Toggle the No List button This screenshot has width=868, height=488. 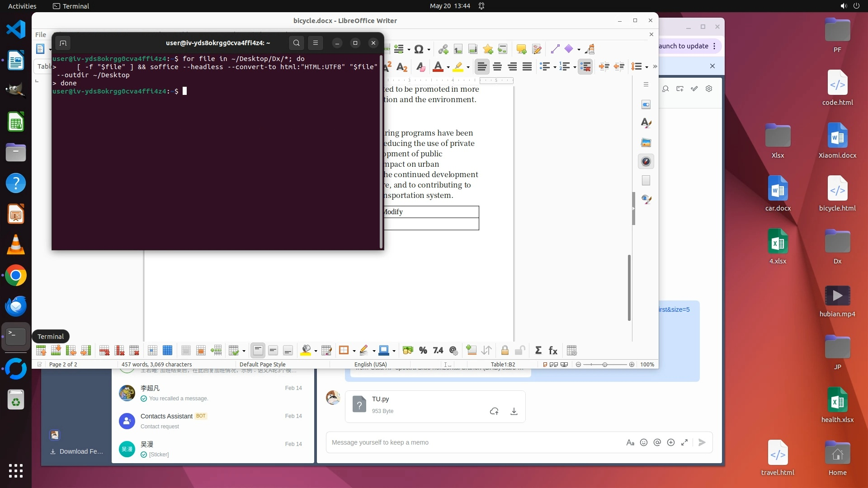tap(585, 67)
